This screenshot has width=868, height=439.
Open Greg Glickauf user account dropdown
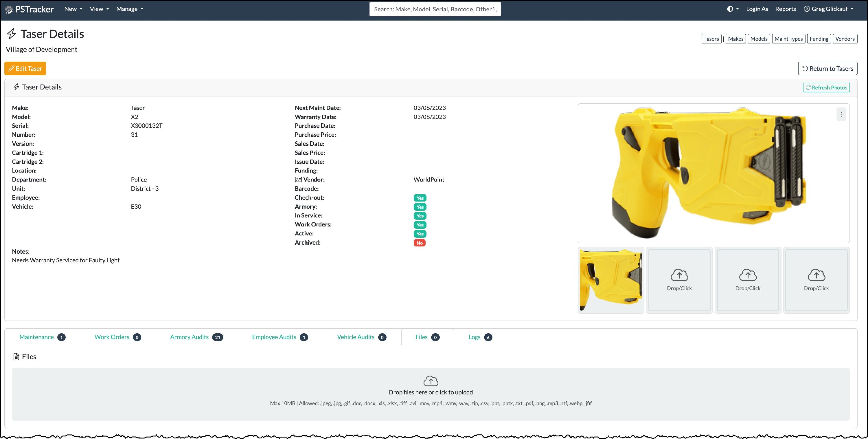point(829,9)
